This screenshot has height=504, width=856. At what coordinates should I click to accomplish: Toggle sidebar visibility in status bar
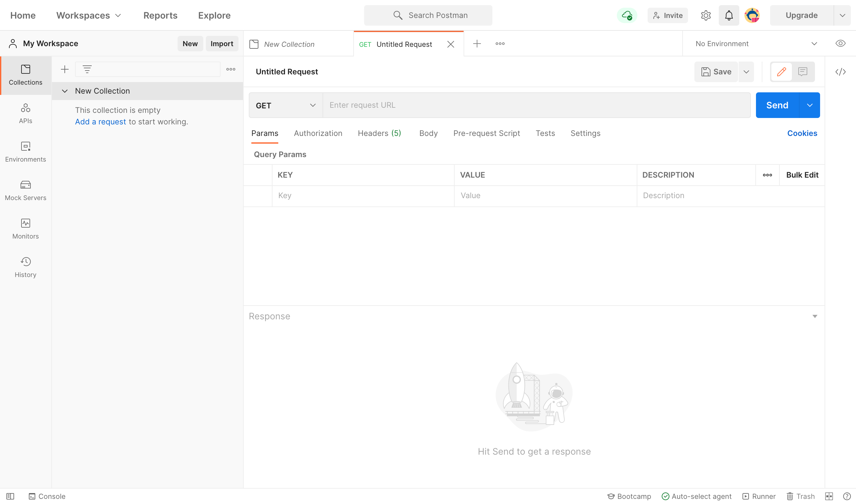(x=10, y=496)
